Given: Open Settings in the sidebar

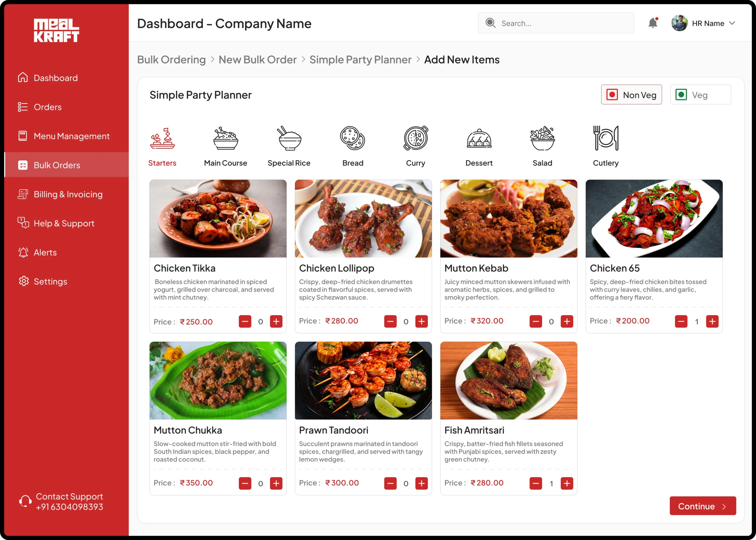Looking at the screenshot, I should 66,281.
